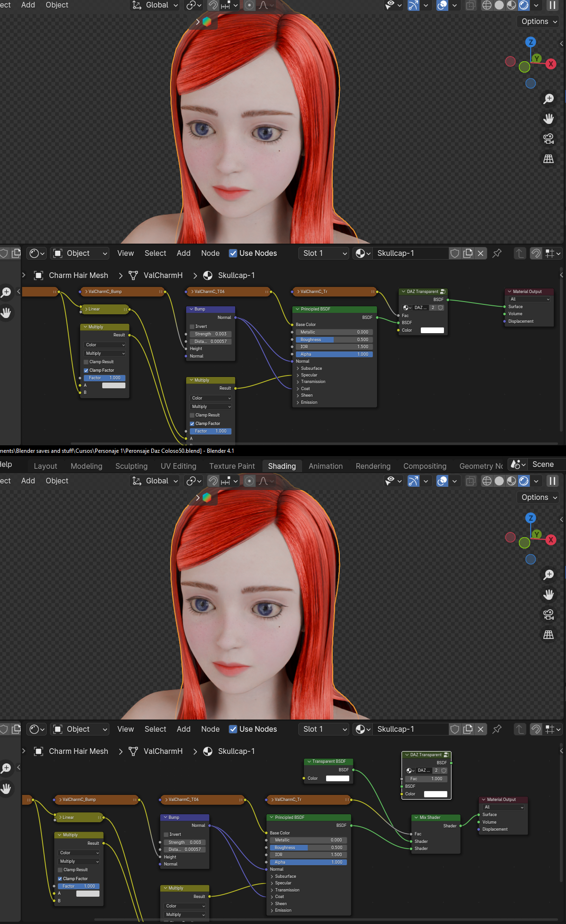The width and height of the screenshot is (566, 924).
Task: Open Select menu in upper node editor
Action: click(x=155, y=253)
